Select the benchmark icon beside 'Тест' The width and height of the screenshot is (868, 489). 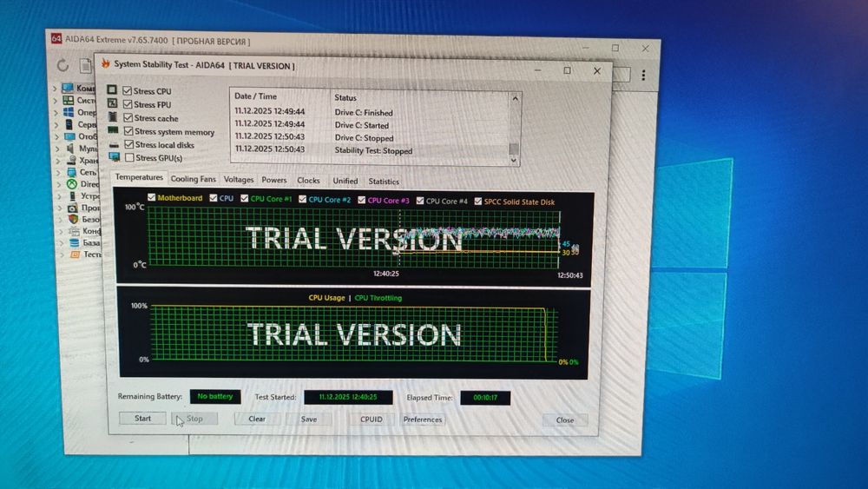coord(75,254)
